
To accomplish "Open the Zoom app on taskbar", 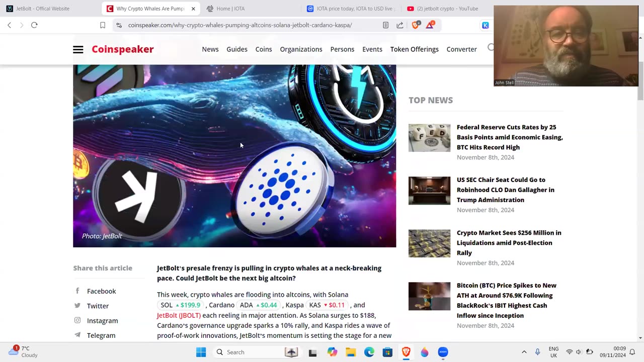I will (443, 352).
